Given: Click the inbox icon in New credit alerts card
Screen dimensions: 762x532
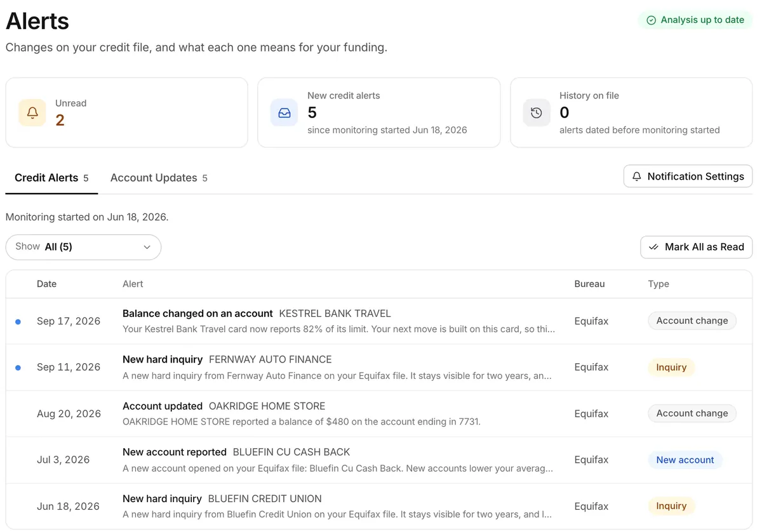Looking at the screenshot, I should coord(284,112).
